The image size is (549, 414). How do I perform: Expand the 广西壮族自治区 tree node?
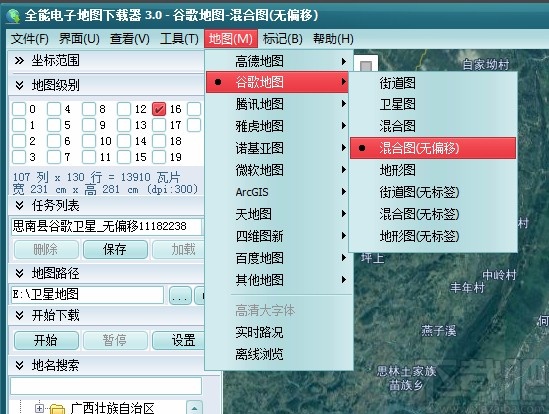(x=39, y=408)
